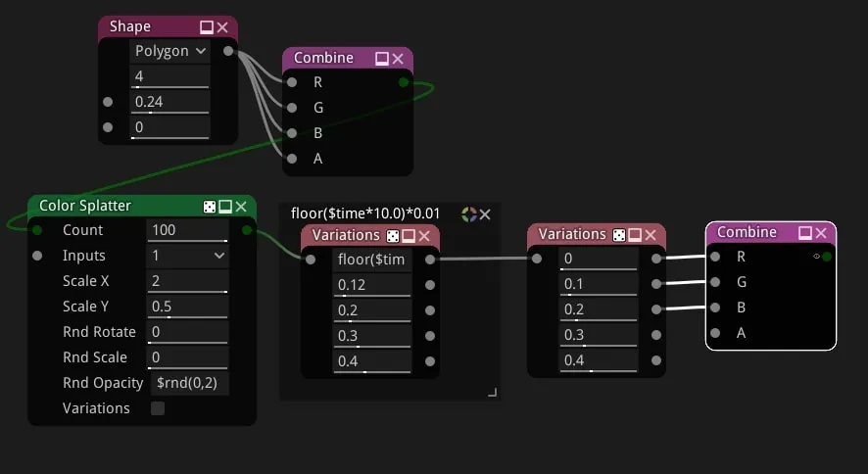Screen dimensions: 868x474
Task: Toggle the preview eye on selected Combine
Action: point(816,256)
